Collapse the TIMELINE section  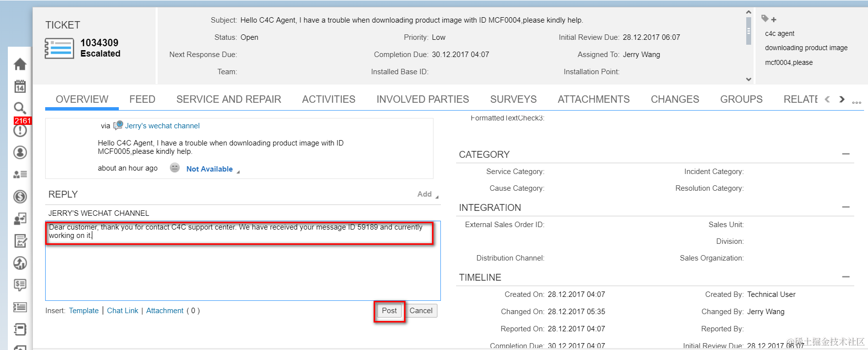click(x=845, y=277)
